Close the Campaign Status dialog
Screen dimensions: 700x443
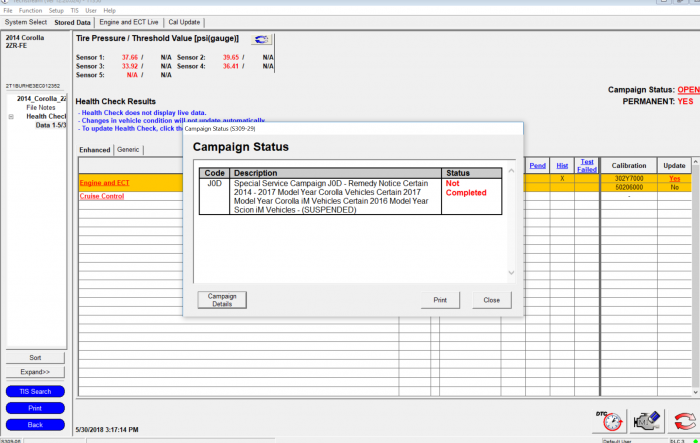tap(492, 300)
